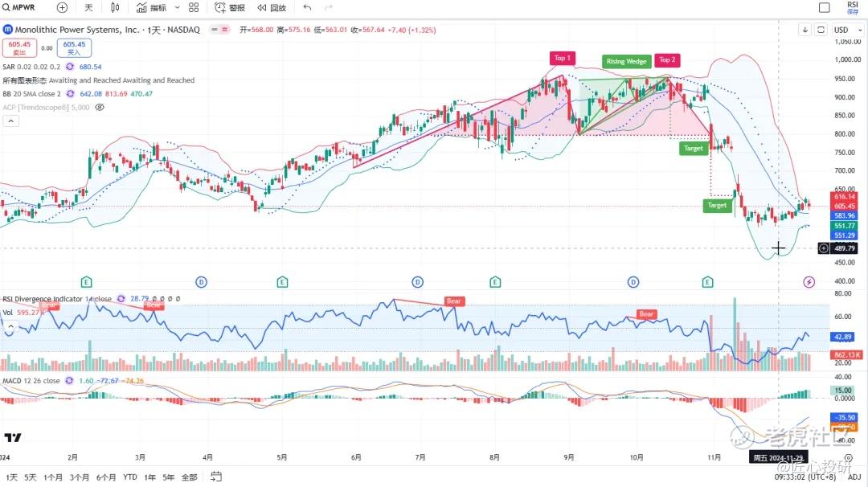Click the RSI Divergence Indicator refresh icon
The width and height of the screenshot is (868, 487).
[x=121, y=299]
